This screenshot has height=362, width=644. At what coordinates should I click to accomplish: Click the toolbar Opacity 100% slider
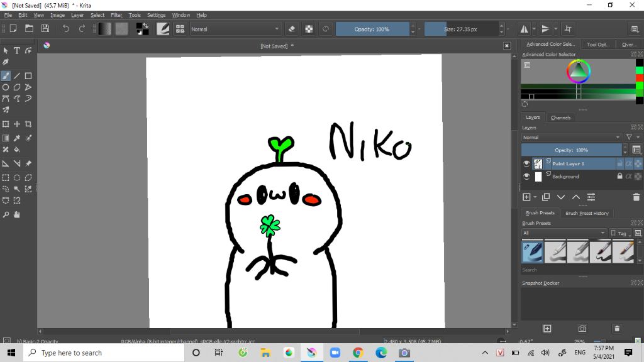[372, 29]
